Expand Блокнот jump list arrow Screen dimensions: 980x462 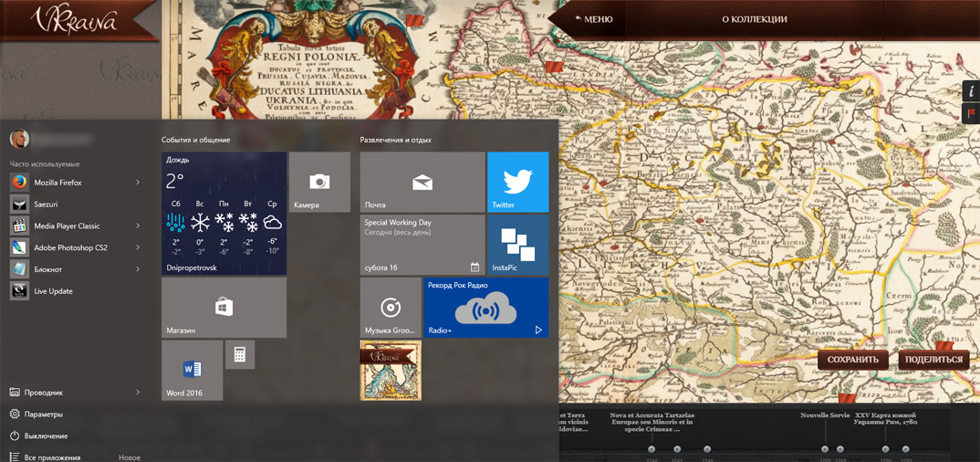point(138,269)
